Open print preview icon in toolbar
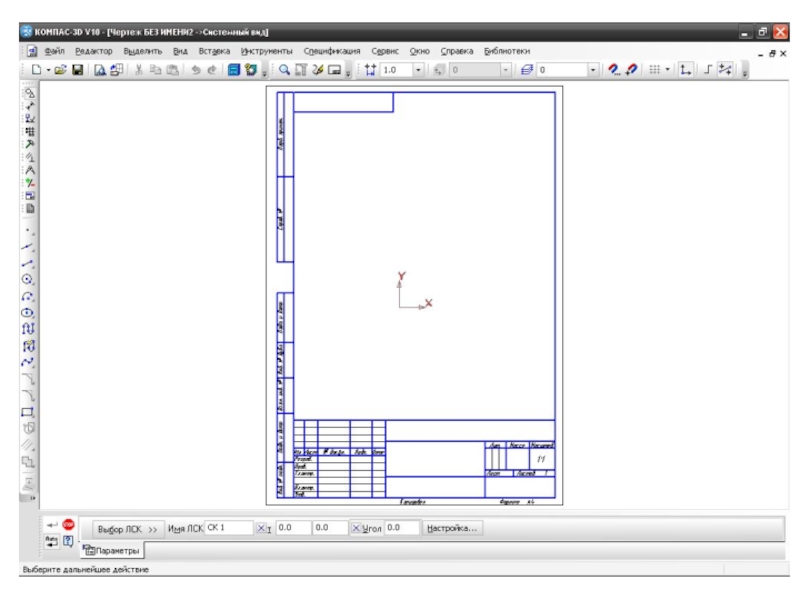Screen dimensions: 800x600 pyautogui.click(x=100, y=70)
